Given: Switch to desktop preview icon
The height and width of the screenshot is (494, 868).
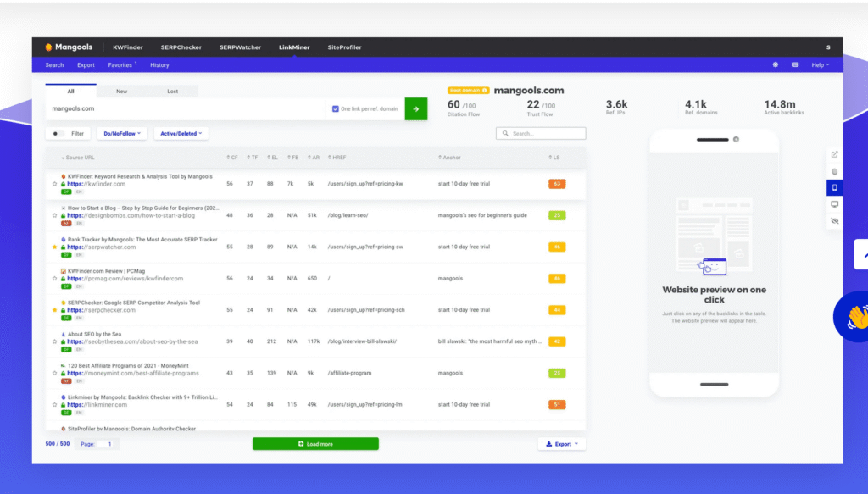Looking at the screenshot, I should click(834, 204).
